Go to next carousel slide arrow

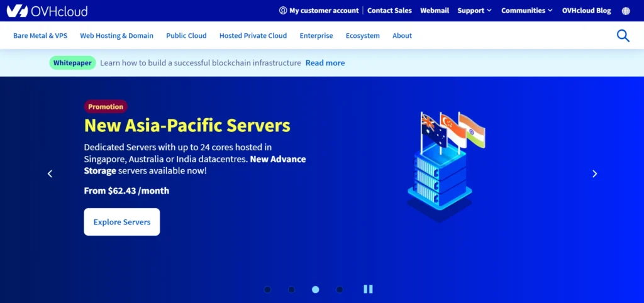coord(594,174)
